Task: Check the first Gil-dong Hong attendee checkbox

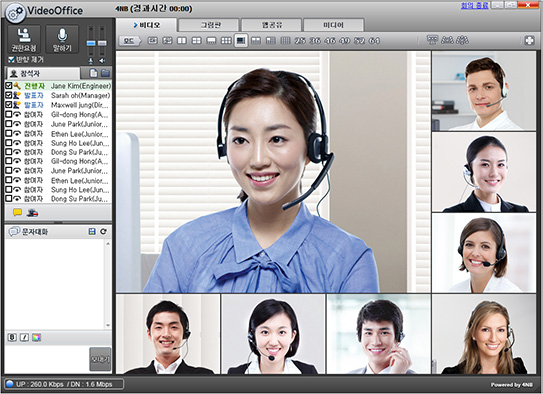Action: (x=9, y=114)
